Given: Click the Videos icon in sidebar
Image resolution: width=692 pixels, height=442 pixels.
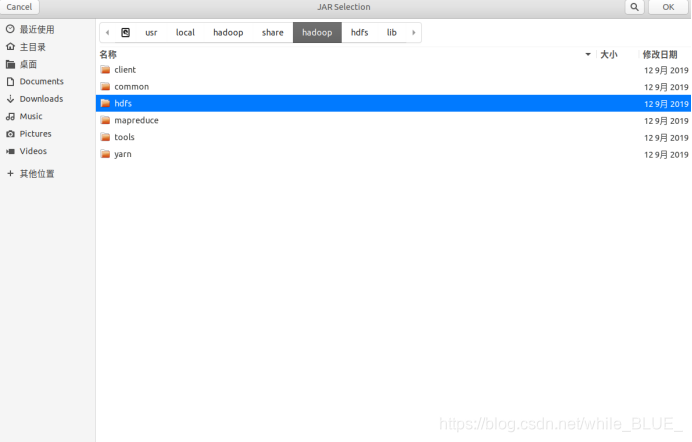Looking at the screenshot, I should 10,151.
